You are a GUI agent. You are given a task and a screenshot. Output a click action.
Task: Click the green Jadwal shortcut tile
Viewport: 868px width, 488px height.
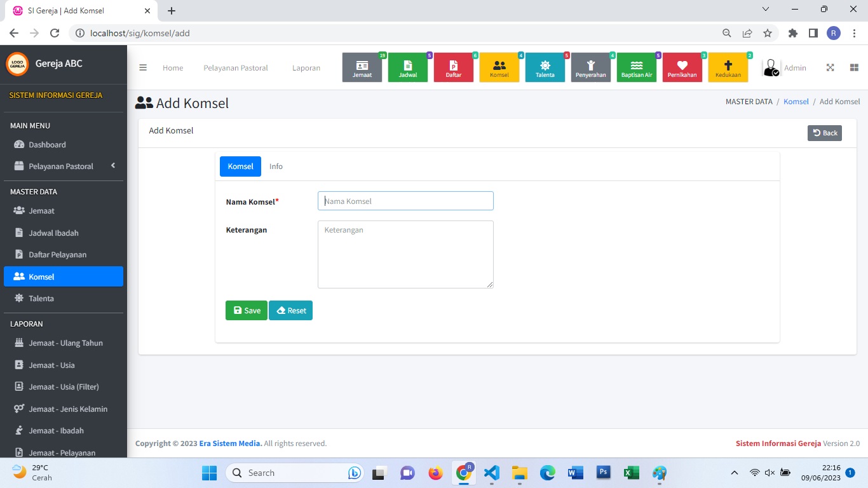tap(408, 68)
